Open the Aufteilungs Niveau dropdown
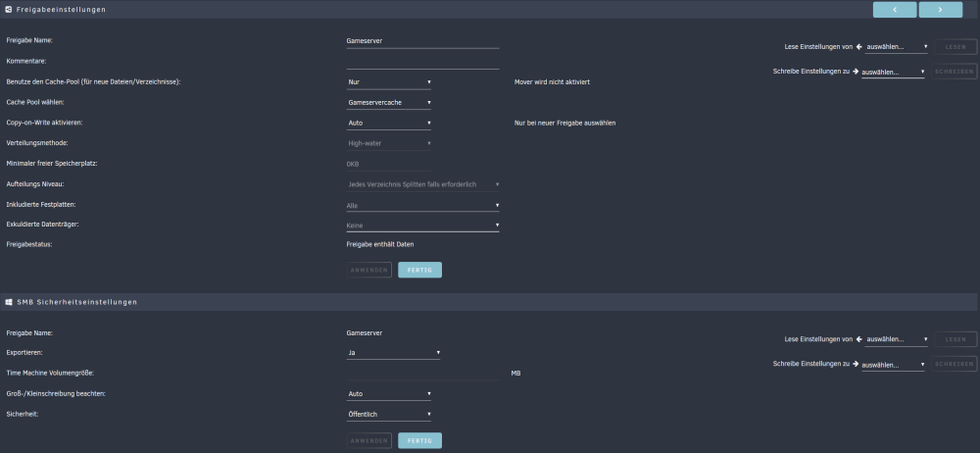This screenshot has height=453, width=980. coord(422,184)
